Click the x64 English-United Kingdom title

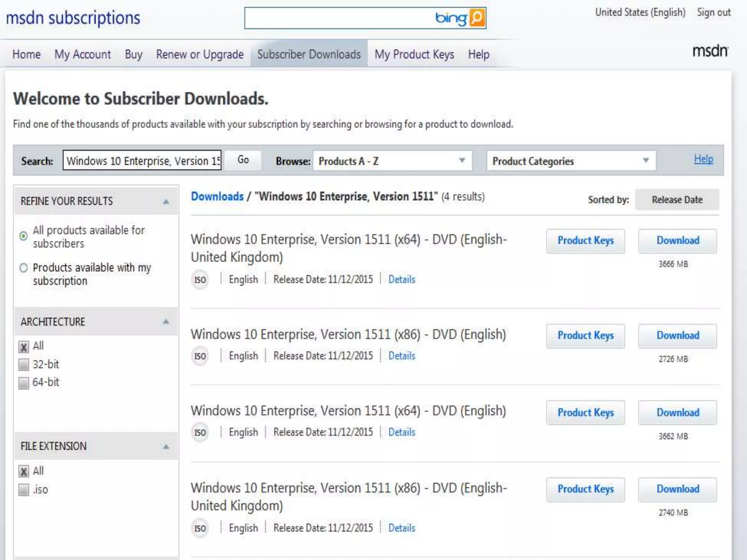(x=349, y=248)
